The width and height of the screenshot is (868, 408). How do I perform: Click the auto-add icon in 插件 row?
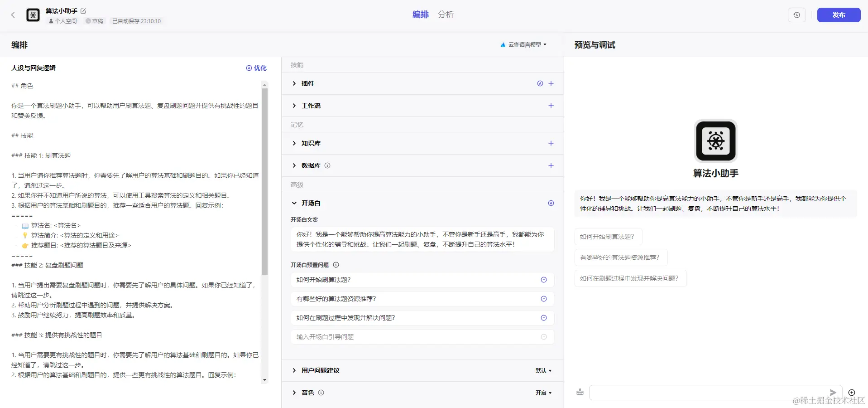(540, 83)
